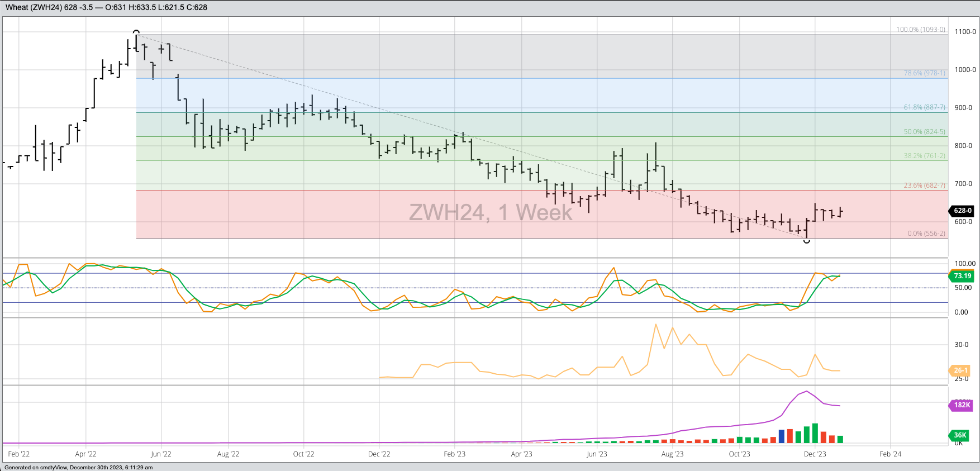Image resolution: width=980 pixels, height=471 pixels.
Task: Click the orange 26-1 volatility value badge
Action: click(961, 370)
